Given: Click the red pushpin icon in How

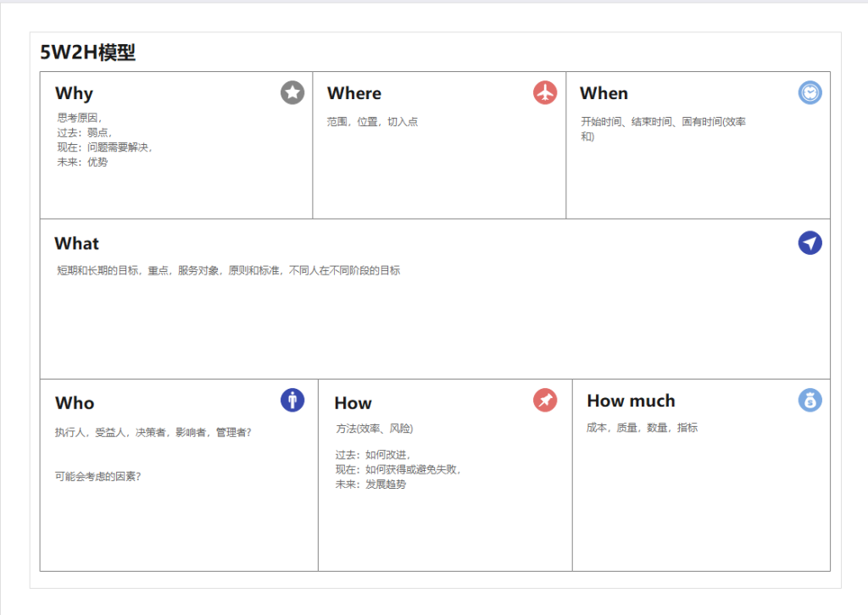Looking at the screenshot, I should click(545, 400).
